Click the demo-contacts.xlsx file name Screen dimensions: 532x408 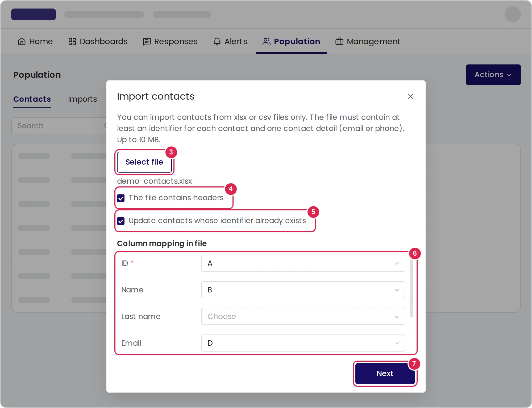[155, 181]
